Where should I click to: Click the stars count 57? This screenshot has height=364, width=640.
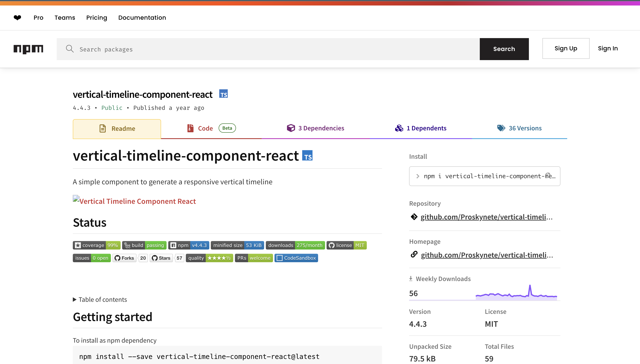click(179, 258)
